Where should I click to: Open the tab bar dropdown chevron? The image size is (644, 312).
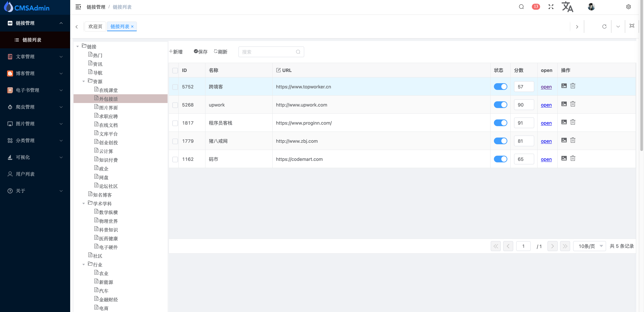pyautogui.click(x=618, y=27)
